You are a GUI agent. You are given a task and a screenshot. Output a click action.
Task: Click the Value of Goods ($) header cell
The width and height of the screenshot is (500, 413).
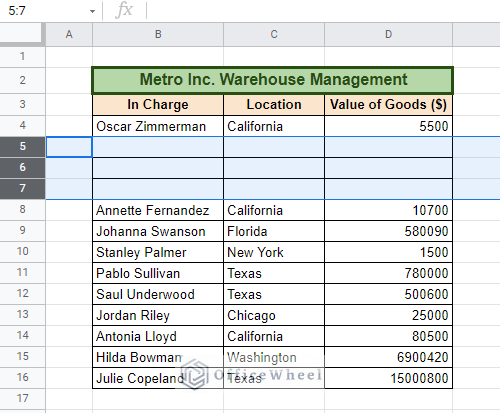[x=388, y=105]
